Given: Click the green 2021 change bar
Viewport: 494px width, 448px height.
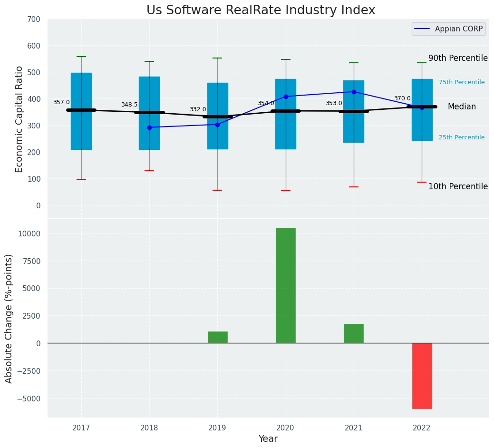Looking at the screenshot, I should 353,333.
